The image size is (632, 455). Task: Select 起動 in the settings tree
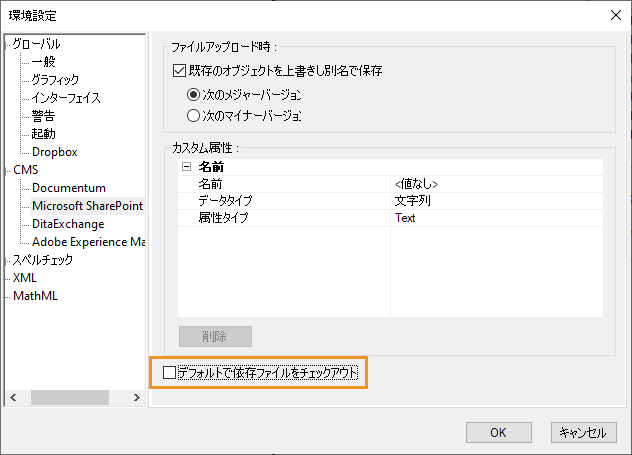(x=43, y=134)
